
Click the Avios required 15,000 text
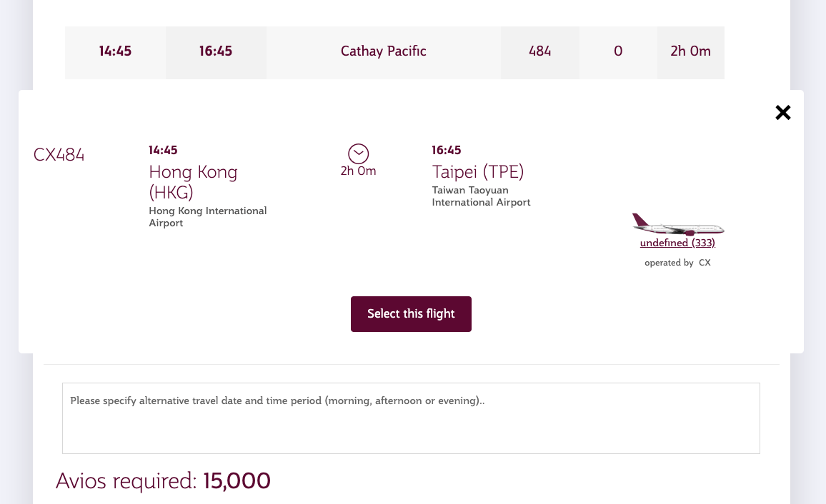click(162, 480)
